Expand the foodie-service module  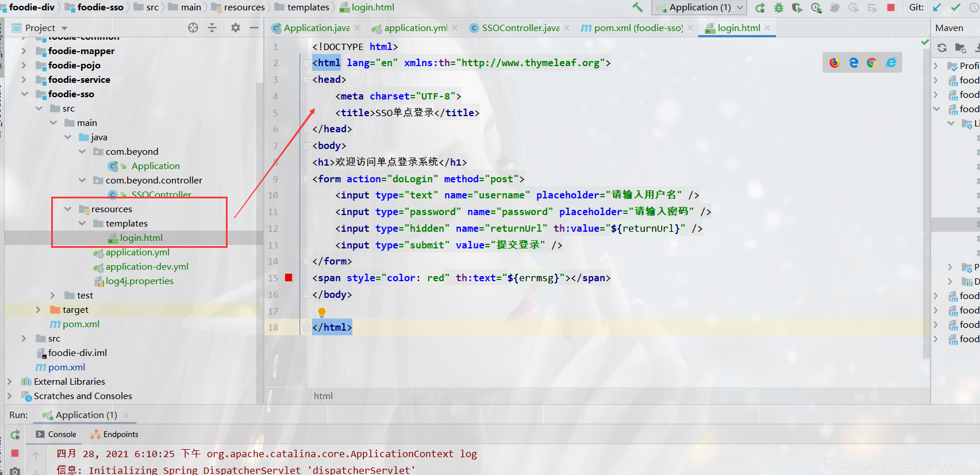point(24,79)
